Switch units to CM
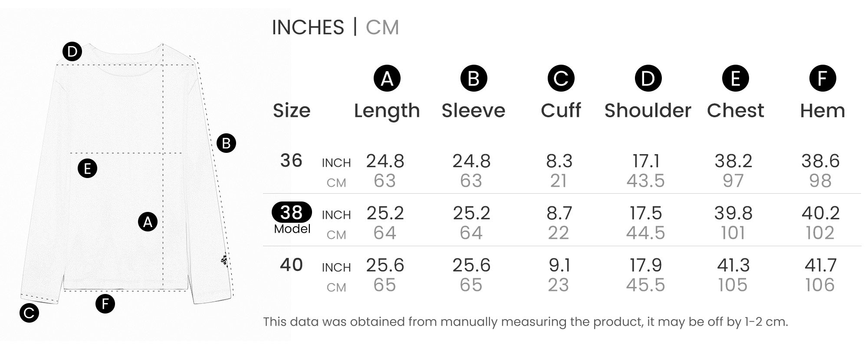 coord(382,27)
